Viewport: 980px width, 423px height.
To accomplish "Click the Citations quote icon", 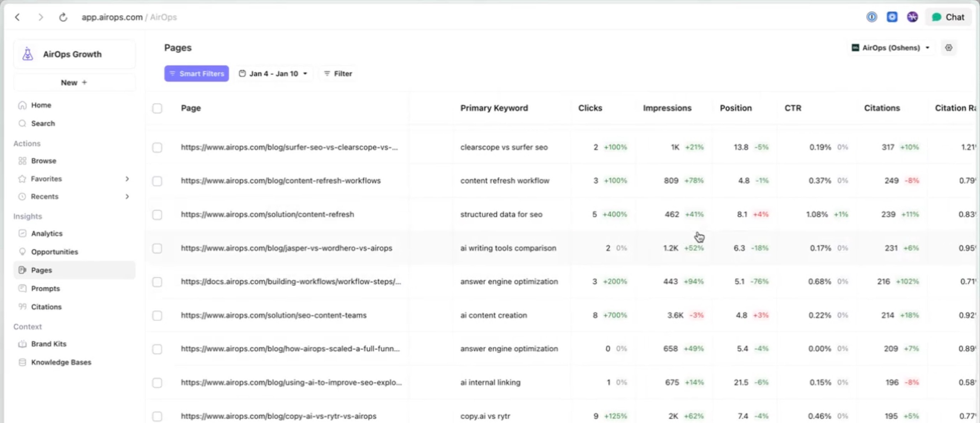I will pos(22,306).
